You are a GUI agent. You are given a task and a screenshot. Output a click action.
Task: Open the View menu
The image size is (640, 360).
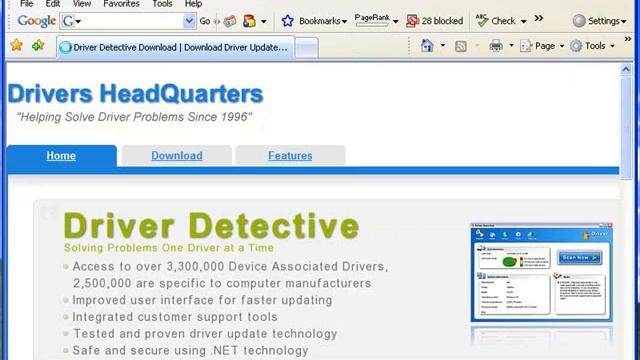click(82, 4)
